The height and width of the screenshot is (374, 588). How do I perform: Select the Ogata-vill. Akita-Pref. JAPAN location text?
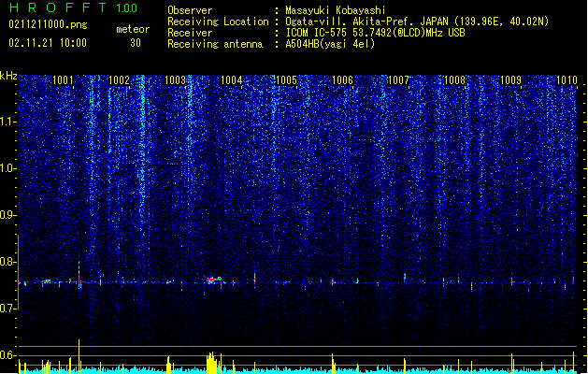tap(417, 22)
